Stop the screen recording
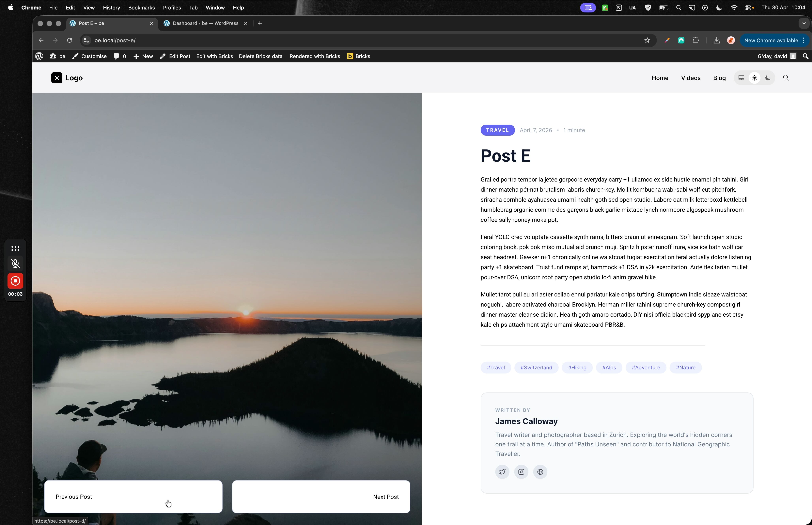This screenshot has width=812, height=525. pyautogui.click(x=15, y=281)
